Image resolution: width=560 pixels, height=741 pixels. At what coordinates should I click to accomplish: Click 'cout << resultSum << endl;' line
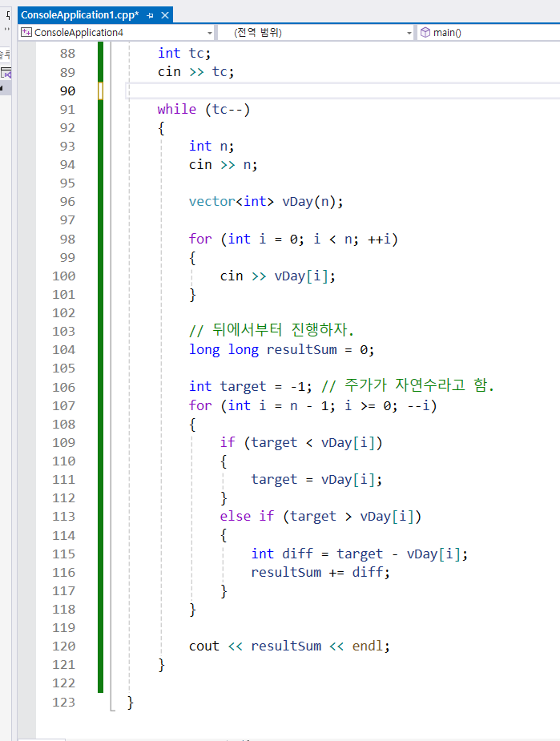[x=290, y=646]
